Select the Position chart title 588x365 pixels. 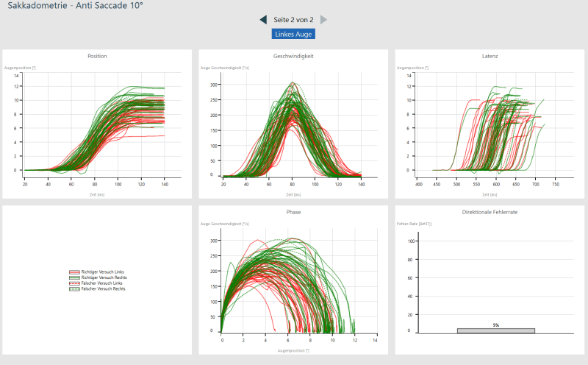pyautogui.click(x=97, y=56)
